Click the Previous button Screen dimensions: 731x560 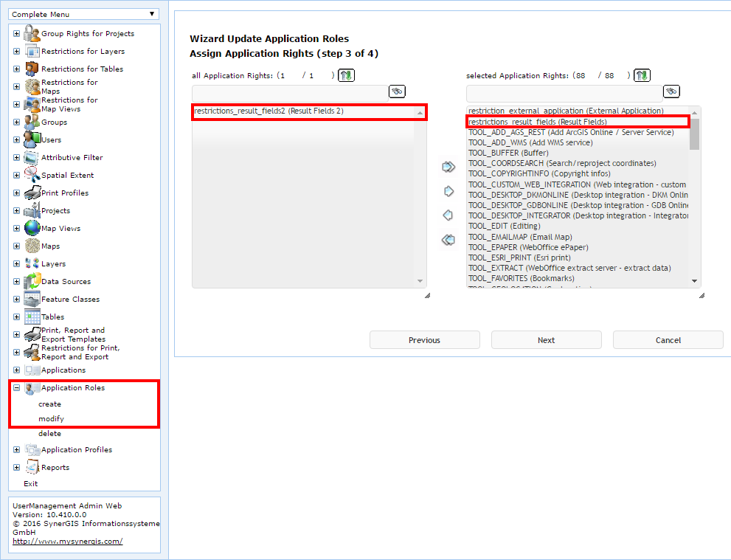(x=424, y=339)
